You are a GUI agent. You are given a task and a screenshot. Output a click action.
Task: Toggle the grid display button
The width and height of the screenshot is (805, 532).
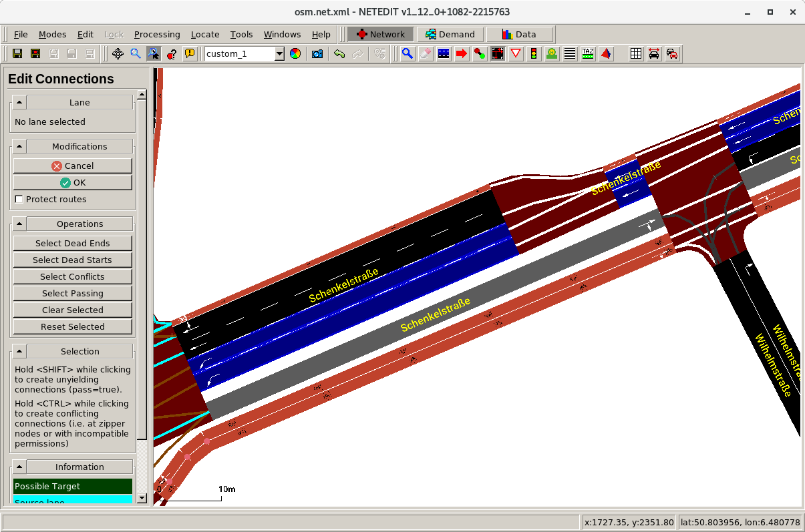[x=636, y=54]
